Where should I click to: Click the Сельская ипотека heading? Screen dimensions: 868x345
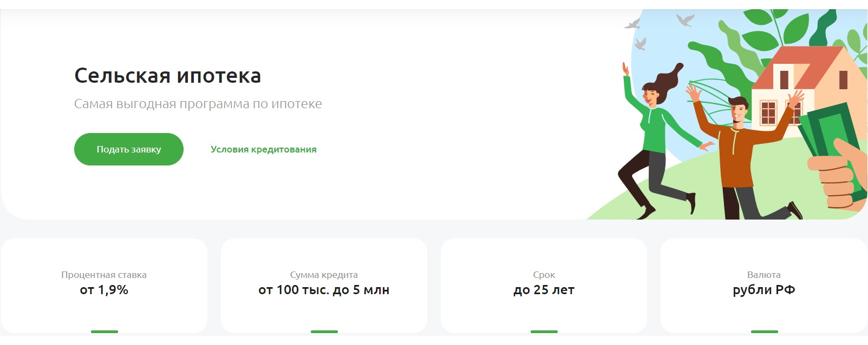tap(167, 76)
